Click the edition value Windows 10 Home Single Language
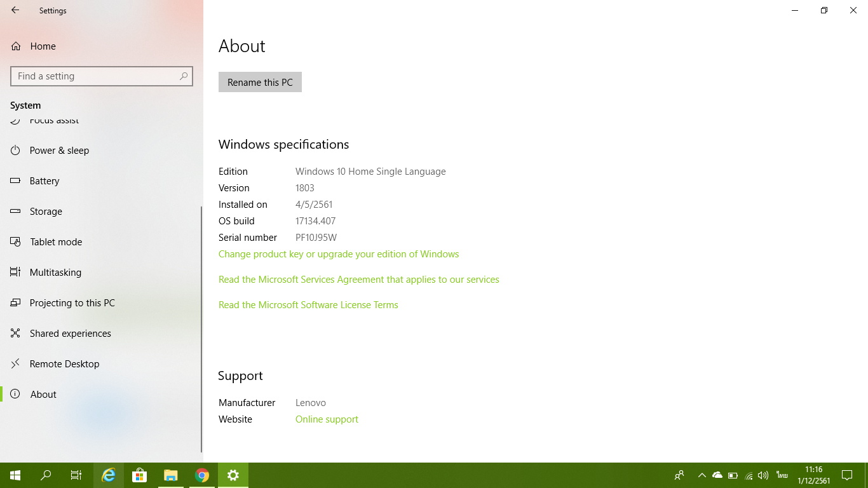This screenshot has height=488, width=868. coord(370,172)
